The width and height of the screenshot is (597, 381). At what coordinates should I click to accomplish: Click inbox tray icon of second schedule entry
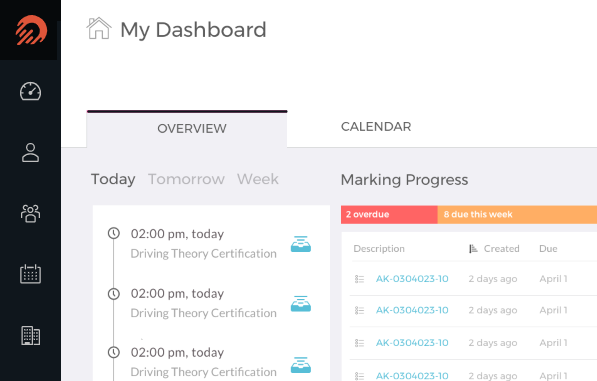click(301, 304)
